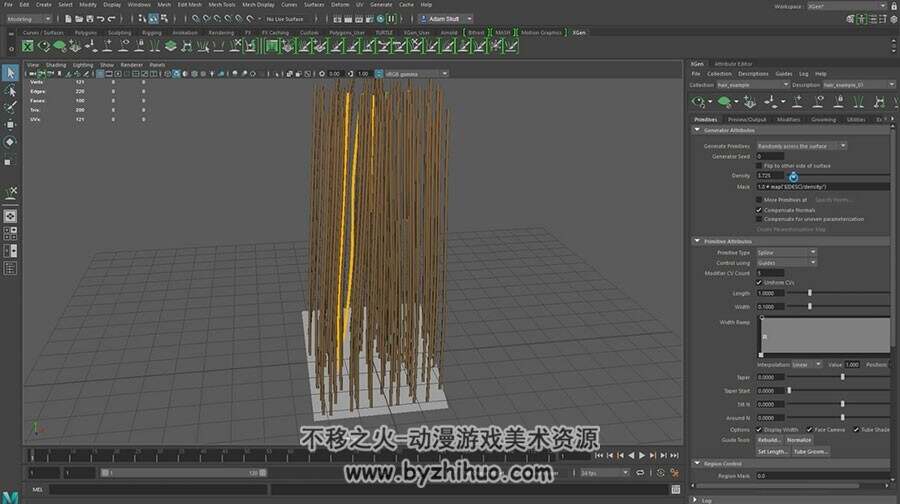Open the Descriptions menu in XGen panel
This screenshot has height=504, width=900.
(x=753, y=74)
